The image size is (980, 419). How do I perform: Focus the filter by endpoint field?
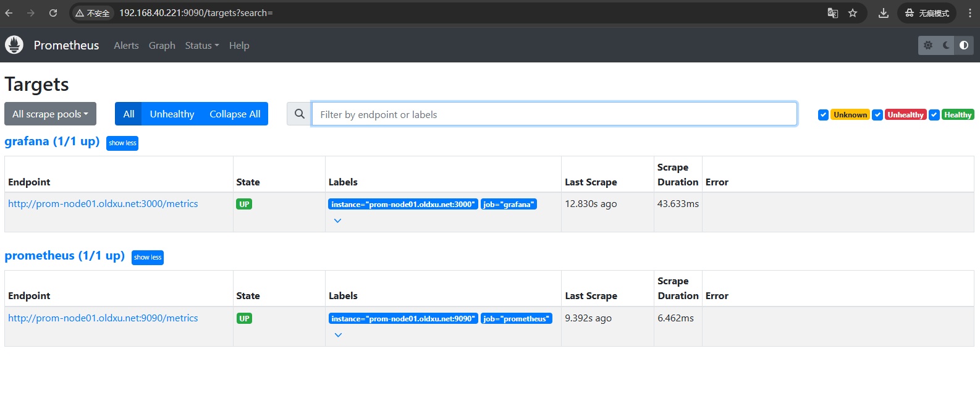[x=554, y=114]
